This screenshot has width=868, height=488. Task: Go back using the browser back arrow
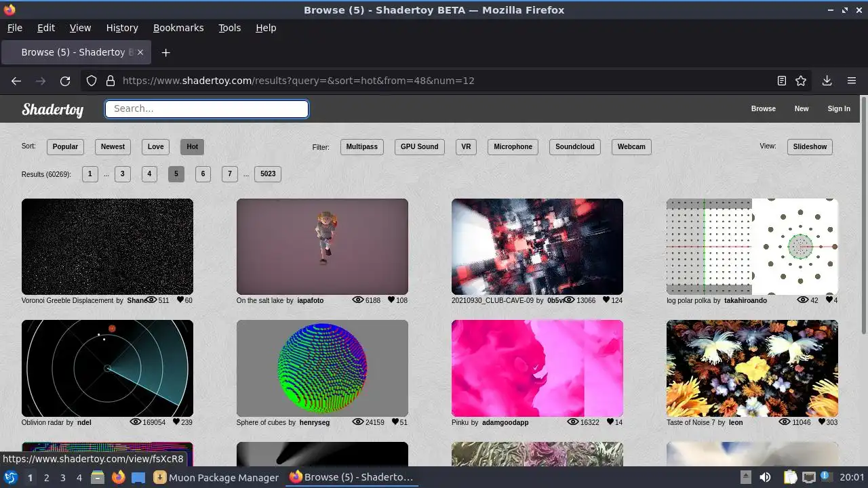click(x=16, y=81)
